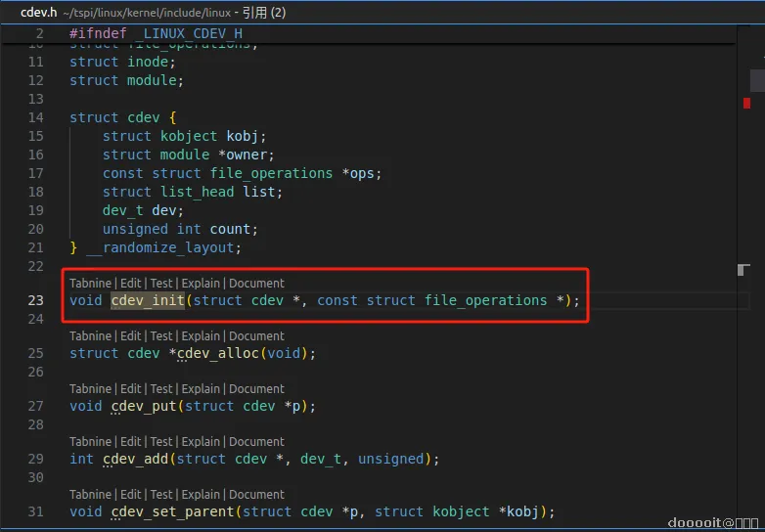Image resolution: width=765 pixels, height=532 pixels.
Task: Click the Tabnine CodeLens above cdev_set_parent
Action: click(90, 495)
